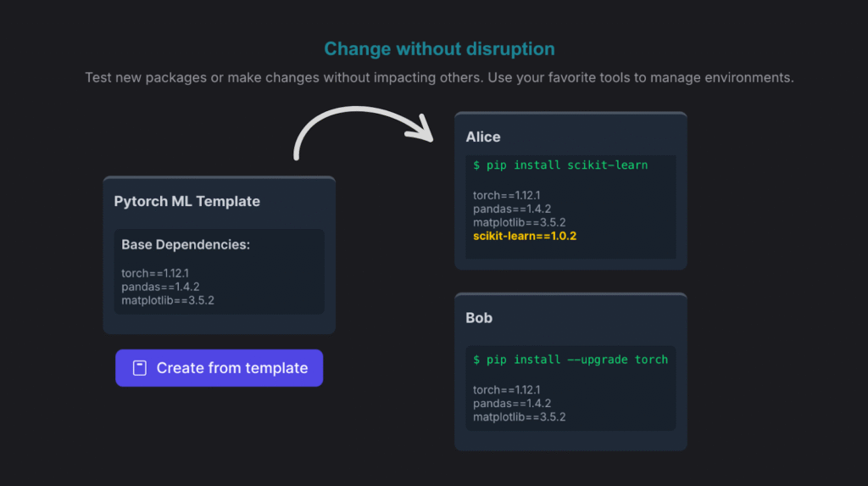
Task: Click matplotlib==3.5.2 in Alice's environment
Action: pyautogui.click(x=519, y=222)
